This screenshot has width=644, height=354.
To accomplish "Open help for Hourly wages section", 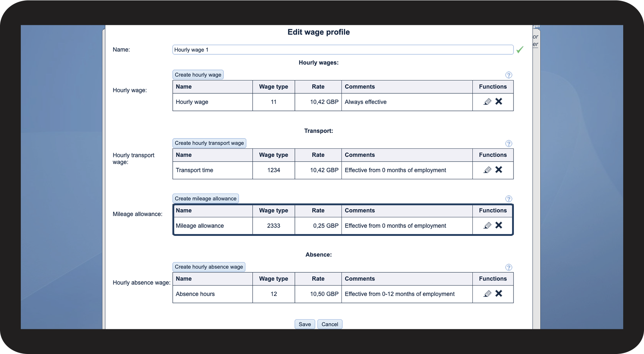I will (x=509, y=75).
